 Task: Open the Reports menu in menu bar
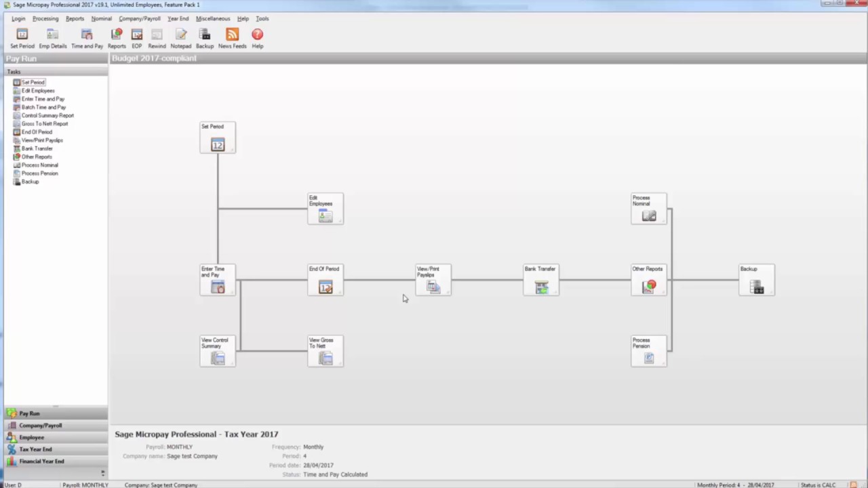pos(75,18)
